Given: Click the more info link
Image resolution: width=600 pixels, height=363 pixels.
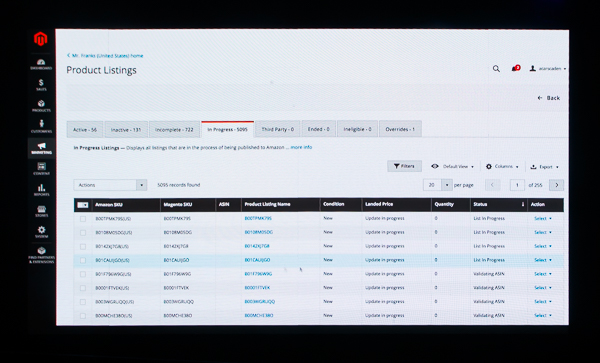Looking at the screenshot, I should pyautogui.click(x=301, y=147).
